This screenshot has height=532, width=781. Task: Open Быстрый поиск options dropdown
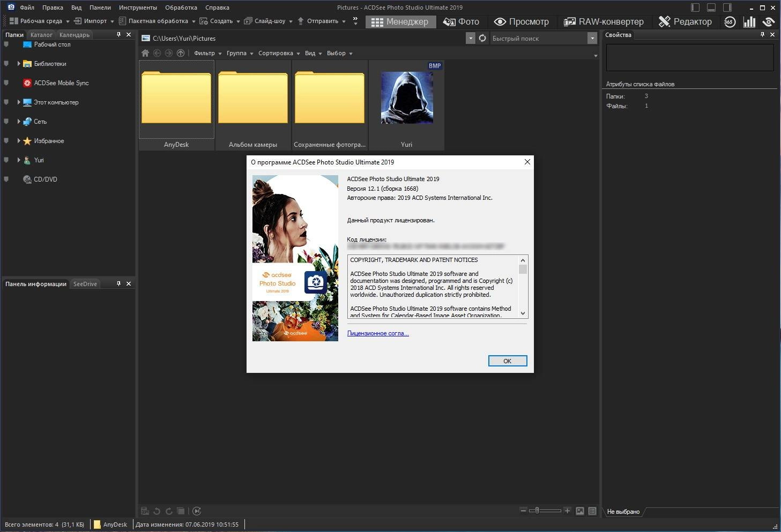tap(592, 38)
